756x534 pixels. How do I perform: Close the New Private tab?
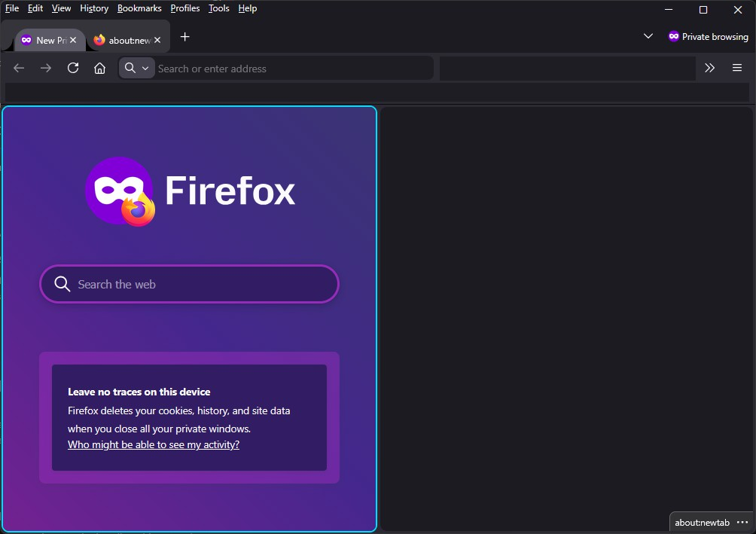(73, 40)
